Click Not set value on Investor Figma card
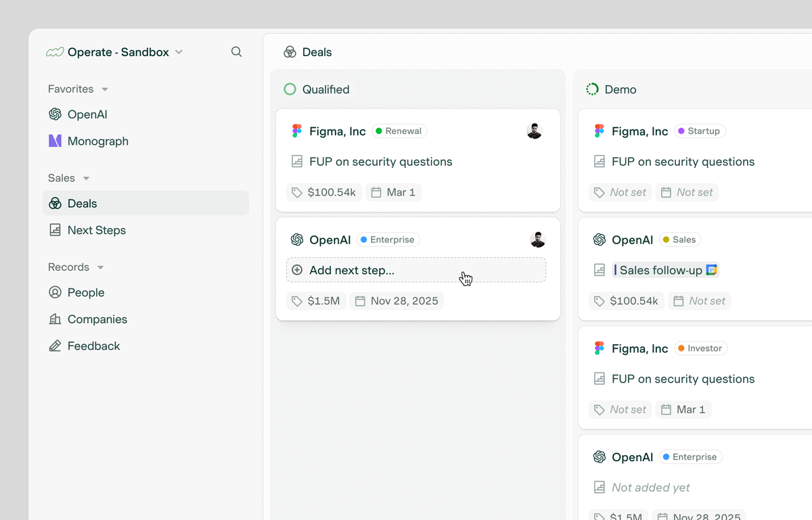The width and height of the screenshot is (812, 520). pyautogui.click(x=621, y=410)
